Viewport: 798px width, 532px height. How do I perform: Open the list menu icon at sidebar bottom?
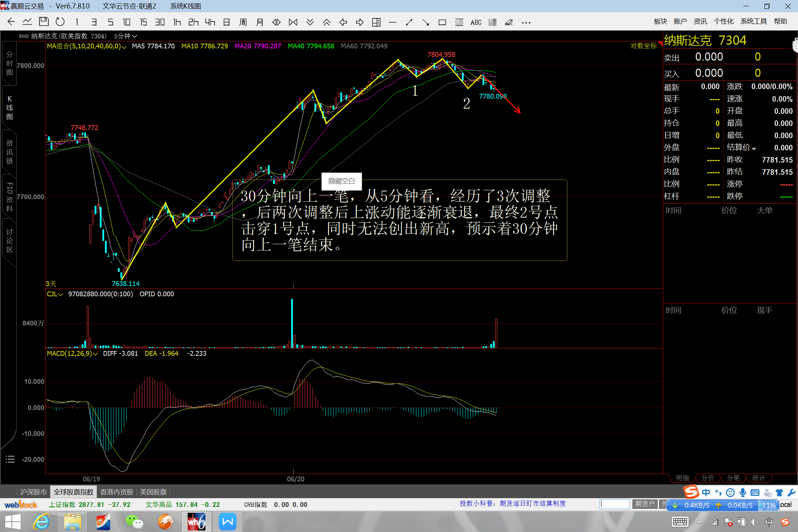[x=10, y=459]
